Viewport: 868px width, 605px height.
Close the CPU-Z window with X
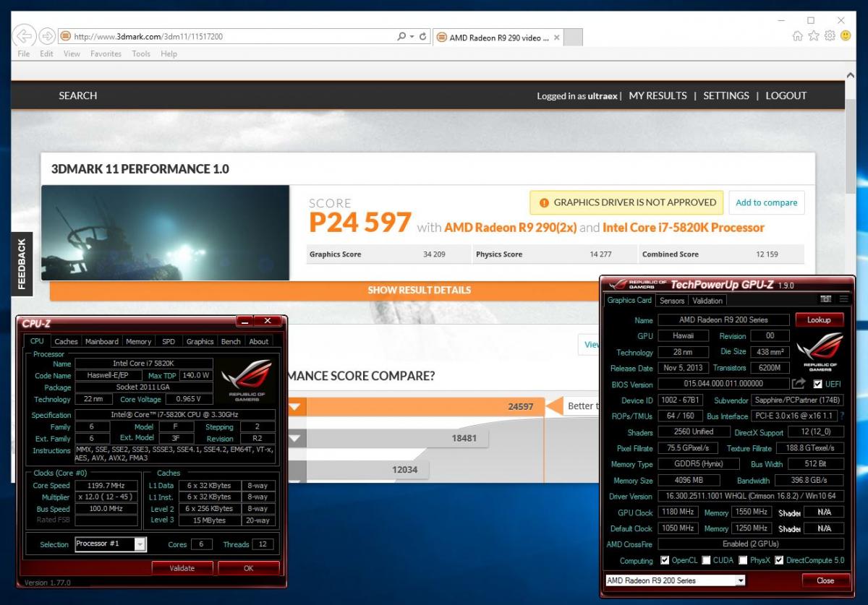click(268, 321)
